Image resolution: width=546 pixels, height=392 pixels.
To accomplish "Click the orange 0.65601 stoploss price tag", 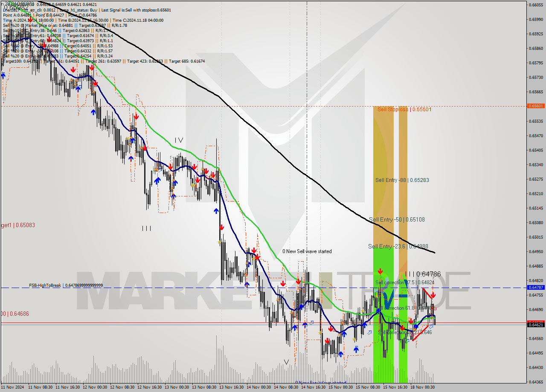I will click(x=536, y=106).
